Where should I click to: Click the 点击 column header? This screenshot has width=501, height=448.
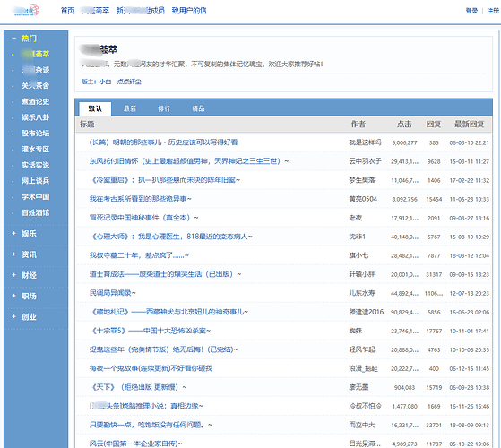coord(404,125)
